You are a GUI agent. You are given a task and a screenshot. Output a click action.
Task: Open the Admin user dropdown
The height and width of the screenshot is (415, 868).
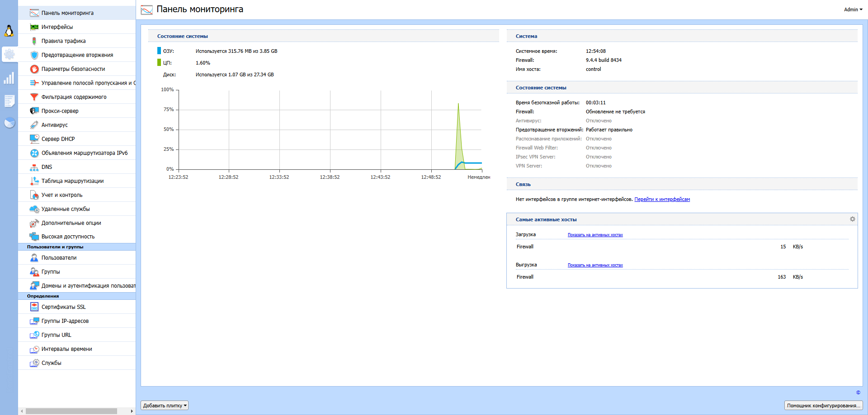click(x=853, y=9)
